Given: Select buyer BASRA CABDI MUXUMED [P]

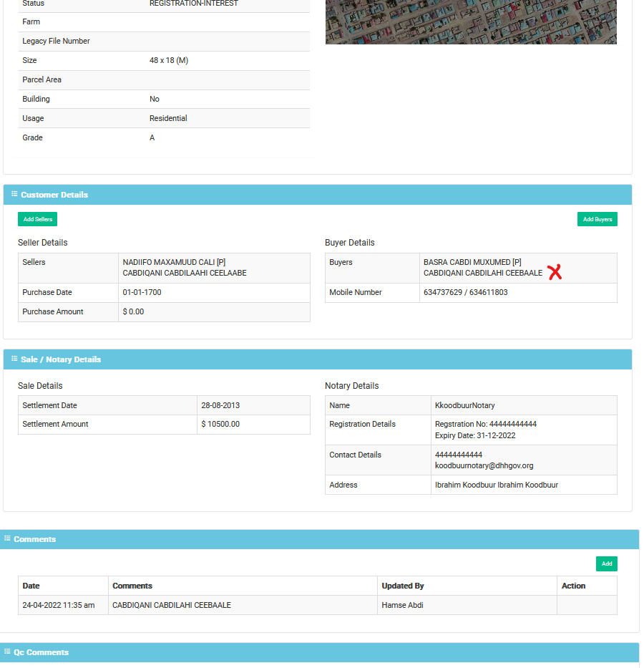Looking at the screenshot, I should (472, 262).
